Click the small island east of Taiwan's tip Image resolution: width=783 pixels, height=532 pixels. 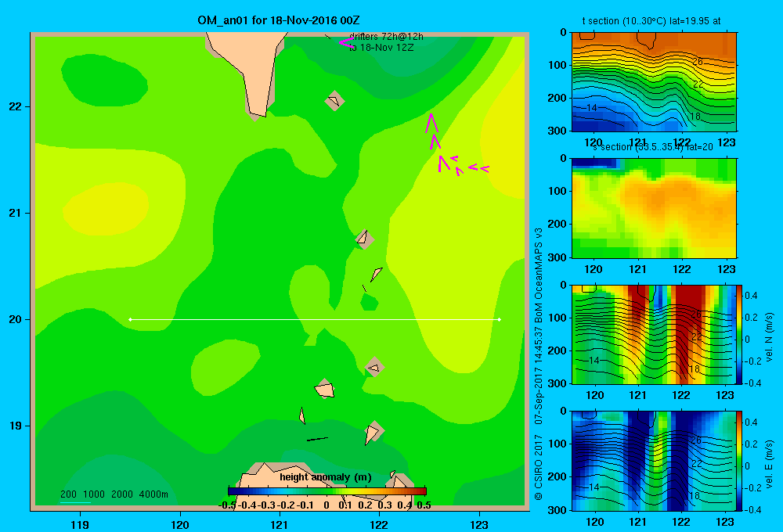pyautogui.click(x=334, y=101)
